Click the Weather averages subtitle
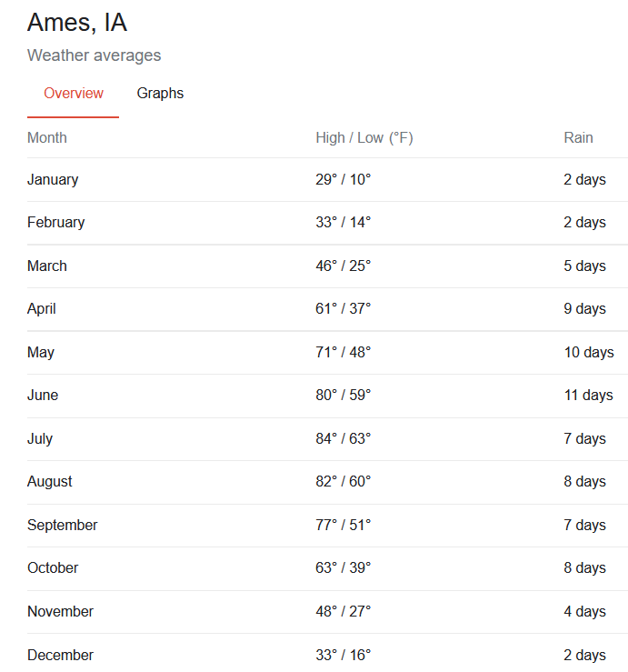 94,55
